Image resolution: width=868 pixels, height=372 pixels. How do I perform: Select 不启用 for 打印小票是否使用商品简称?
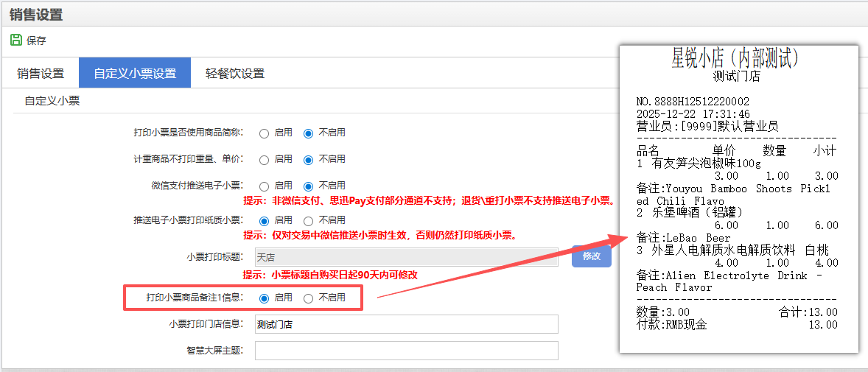(309, 133)
